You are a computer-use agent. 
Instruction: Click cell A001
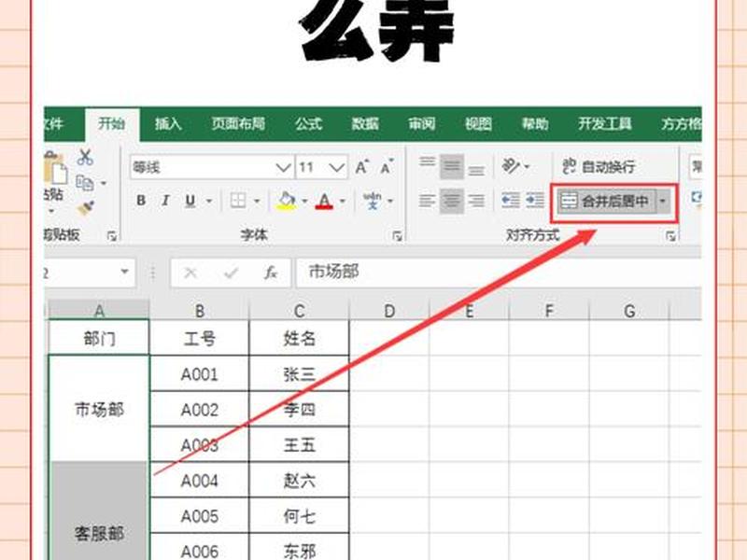point(200,374)
